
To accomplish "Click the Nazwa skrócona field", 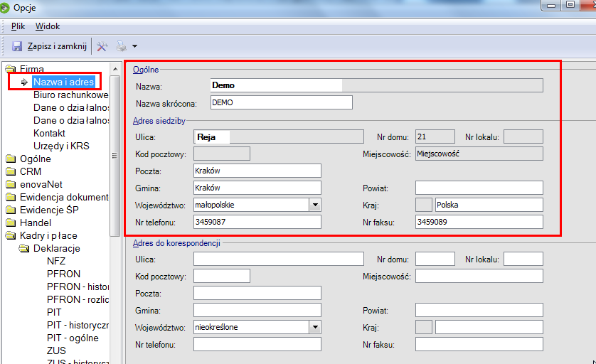I will pyautogui.click(x=281, y=102).
